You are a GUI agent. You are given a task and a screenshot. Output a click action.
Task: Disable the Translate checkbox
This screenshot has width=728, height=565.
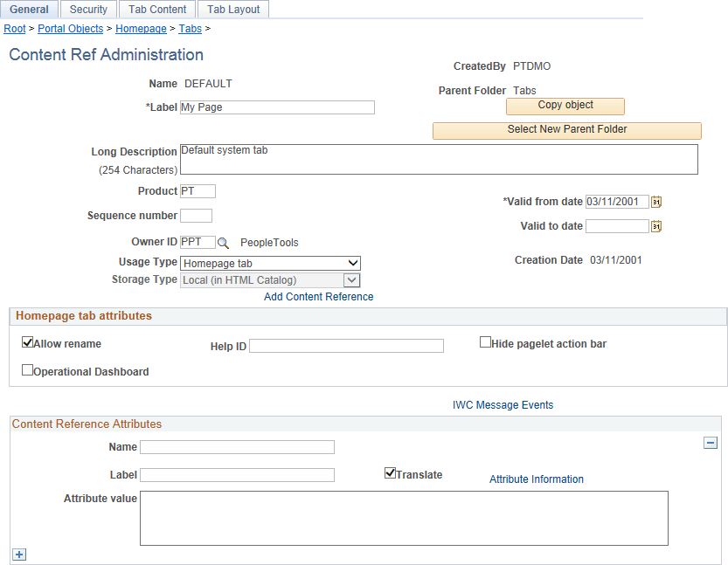(x=389, y=472)
